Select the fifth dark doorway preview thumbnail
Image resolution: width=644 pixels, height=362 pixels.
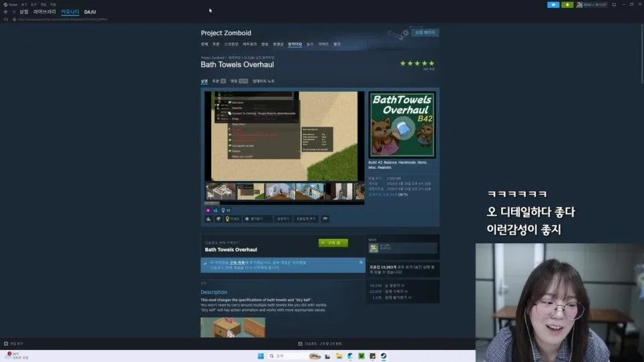point(341,191)
